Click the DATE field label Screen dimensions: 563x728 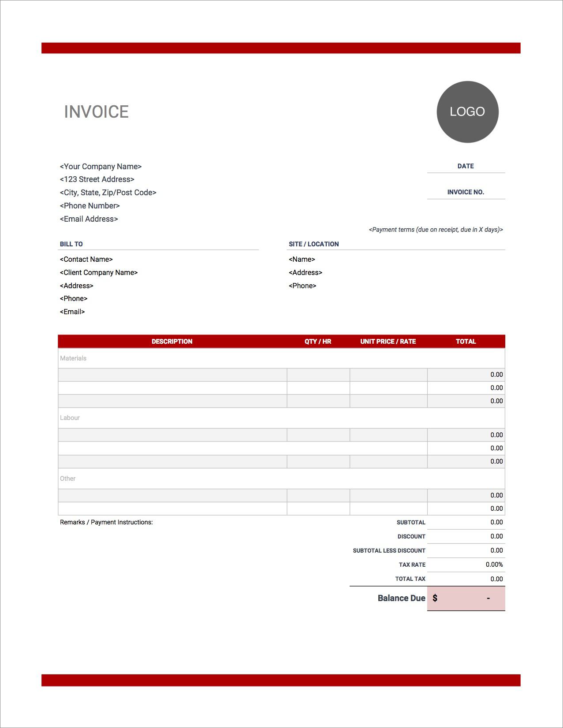pyautogui.click(x=466, y=166)
